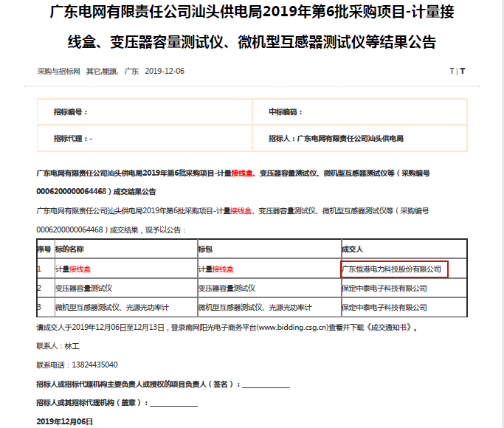
Task: Click the 中标编码 field
Action: [286, 112]
